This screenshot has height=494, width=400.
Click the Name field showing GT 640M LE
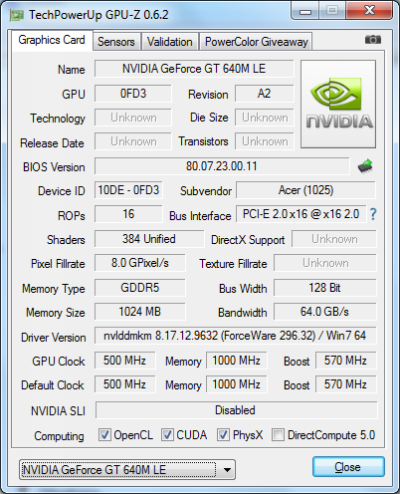(194, 69)
